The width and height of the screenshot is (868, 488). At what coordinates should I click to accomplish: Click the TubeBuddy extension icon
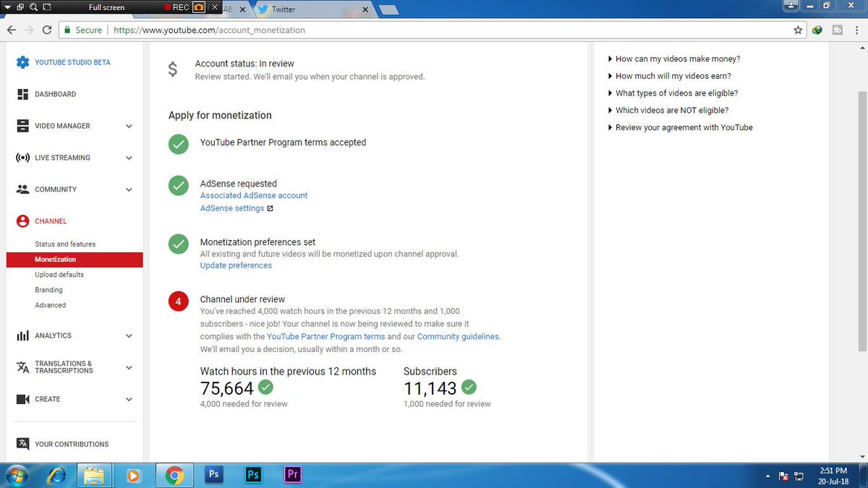tap(838, 30)
